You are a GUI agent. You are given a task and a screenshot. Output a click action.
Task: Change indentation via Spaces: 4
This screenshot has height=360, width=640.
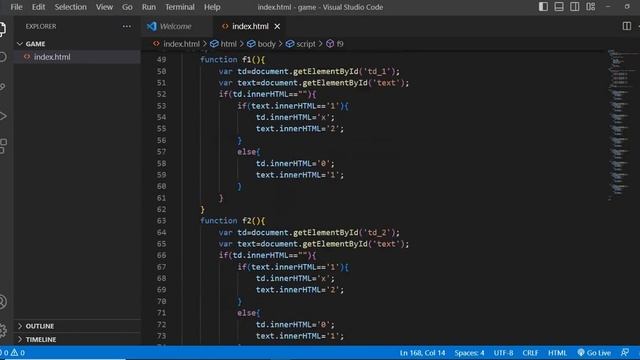coord(469,353)
